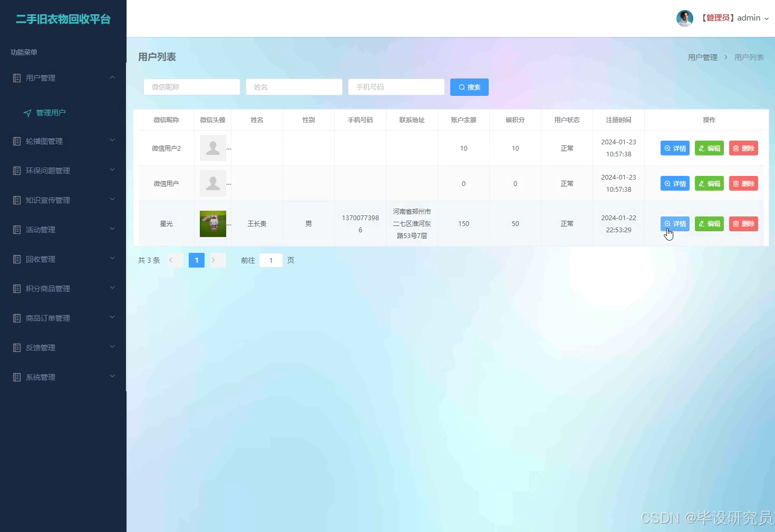This screenshot has width=775, height=532.
Task: Click the 反馈管理 menu document icon
Action: pos(17,348)
